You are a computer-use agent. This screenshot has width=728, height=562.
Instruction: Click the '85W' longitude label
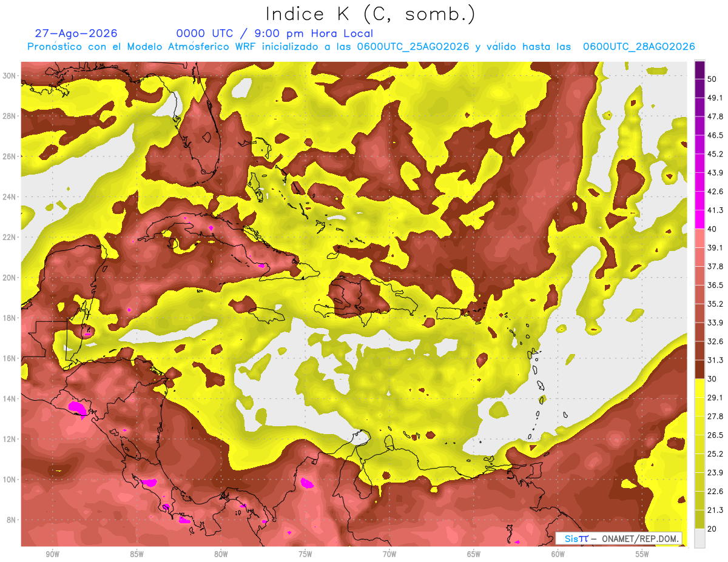(136, 554)
